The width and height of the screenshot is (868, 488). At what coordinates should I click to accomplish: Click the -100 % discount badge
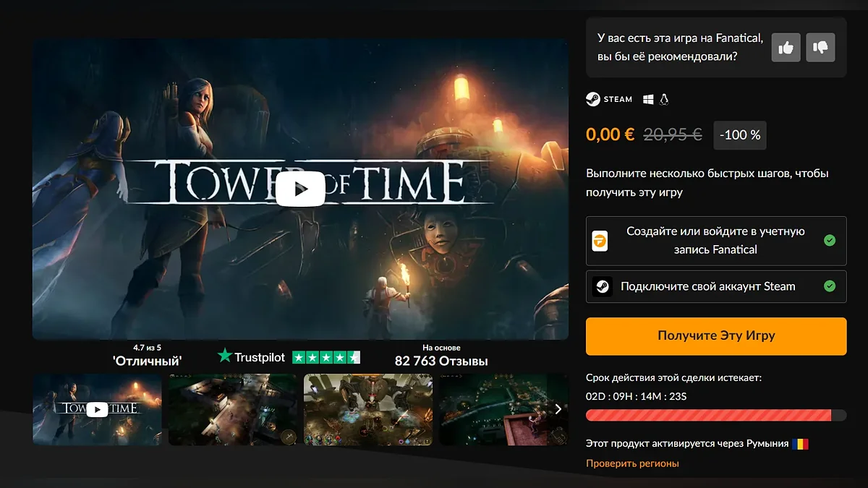click(x=740, y=135)
